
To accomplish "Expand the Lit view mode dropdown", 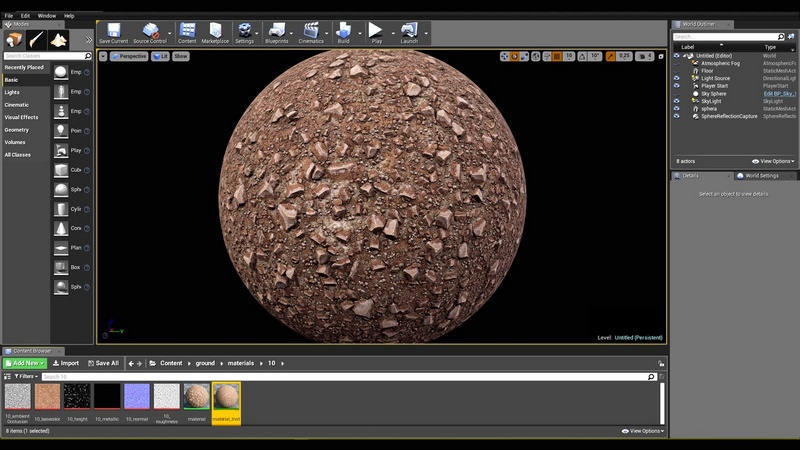I will click(x=158, y=57).
